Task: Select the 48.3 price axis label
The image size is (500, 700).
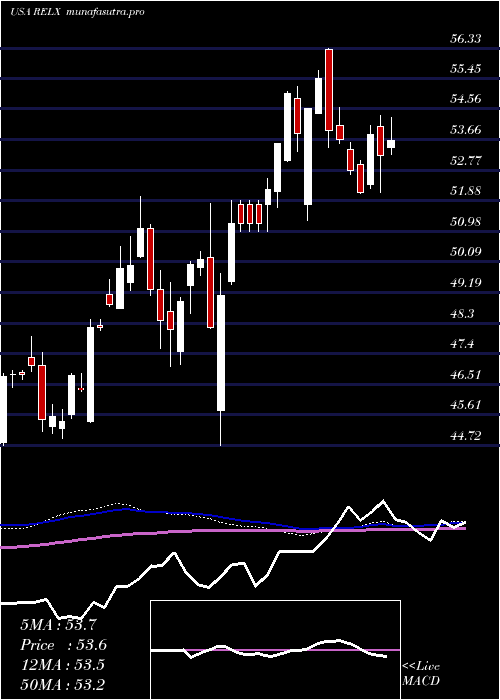Action: [461, 314]
